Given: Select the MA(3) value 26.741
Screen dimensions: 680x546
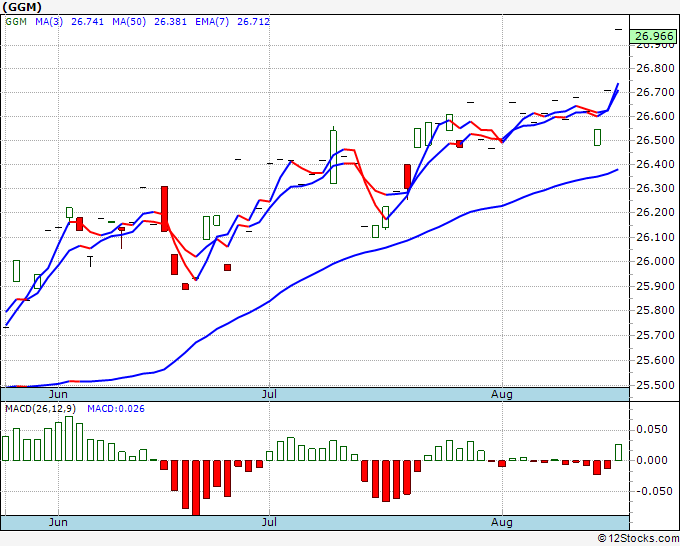Looking at the screenshot, I should click(88, 22).
